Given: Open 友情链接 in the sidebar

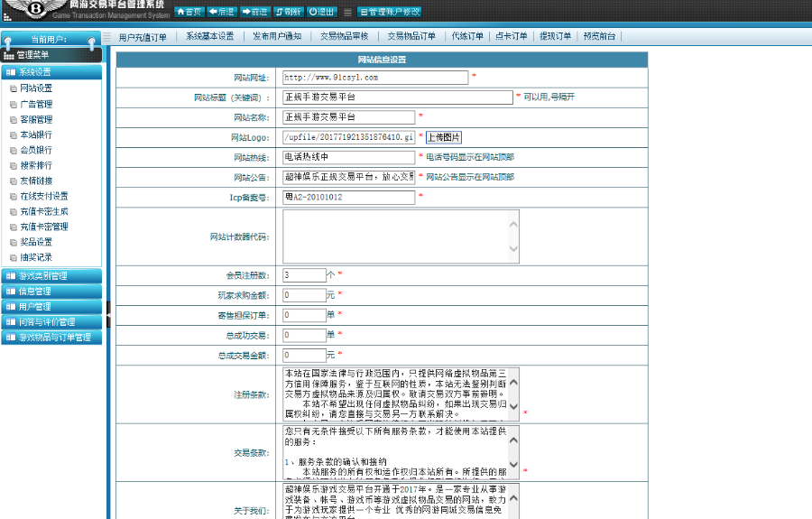Looking at the screenshot, I should pyautogui.click(x=36, y=181).
